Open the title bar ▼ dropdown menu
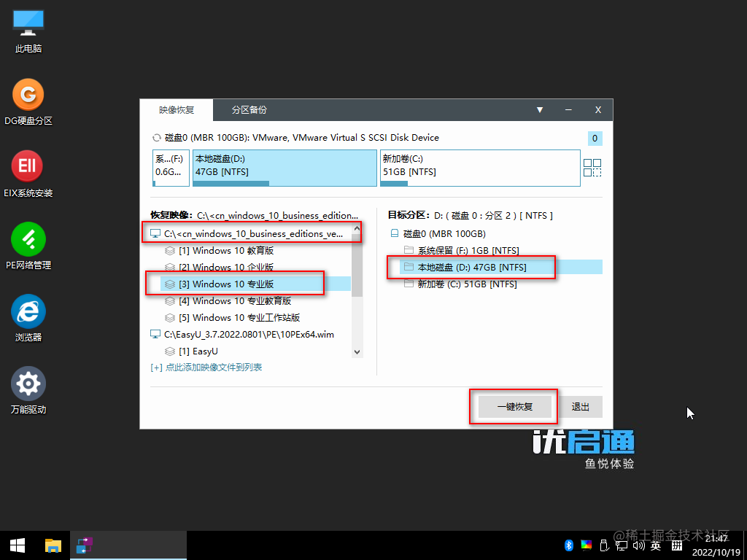The height and width of the screenshot is (560, 747). tap(540, 110)
